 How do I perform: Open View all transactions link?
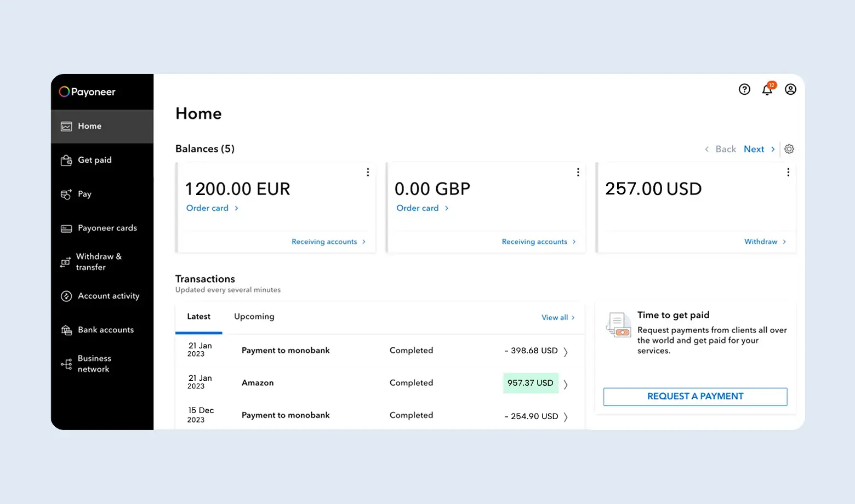click(555, 317)
